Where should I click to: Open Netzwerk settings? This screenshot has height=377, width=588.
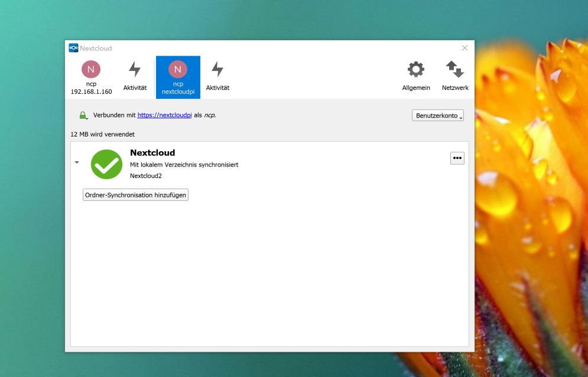[455, 77]
